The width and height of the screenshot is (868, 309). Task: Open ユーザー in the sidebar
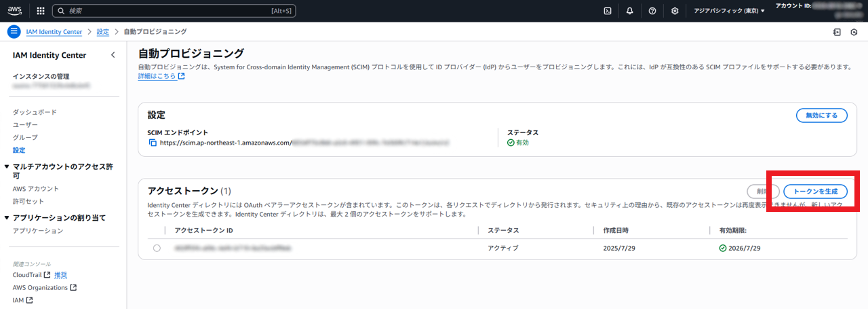[25, 125]
